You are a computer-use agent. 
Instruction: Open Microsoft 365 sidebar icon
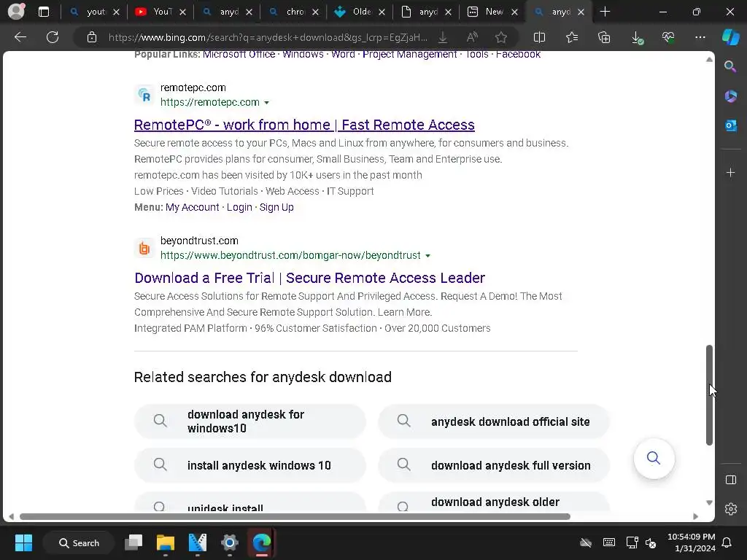730,96
